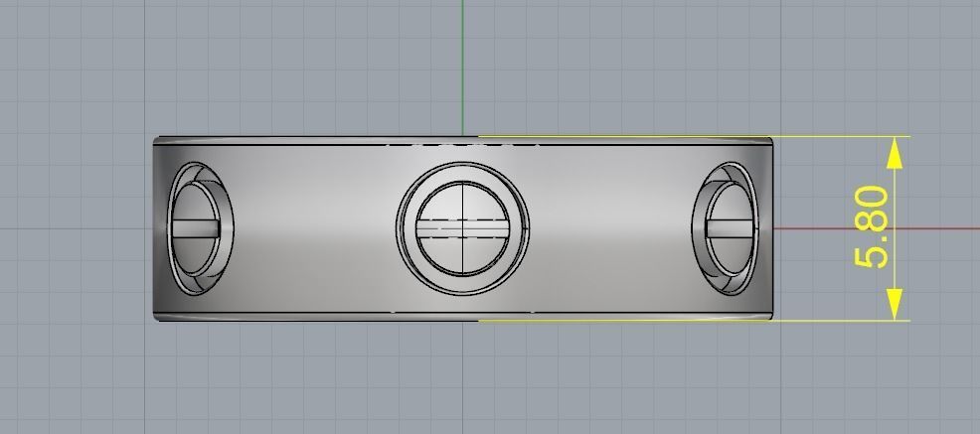Select the upper dimension arrowhead
Screen dimensions: 980x434
click(895, 153)
